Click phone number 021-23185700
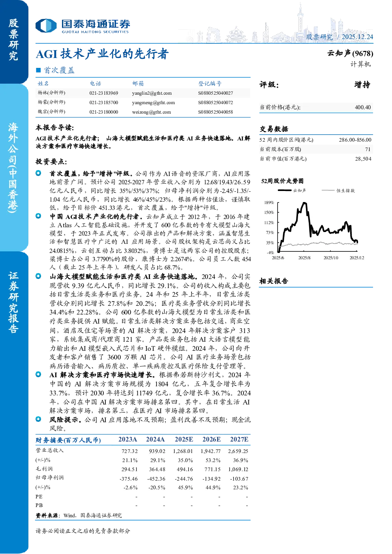 104,103
